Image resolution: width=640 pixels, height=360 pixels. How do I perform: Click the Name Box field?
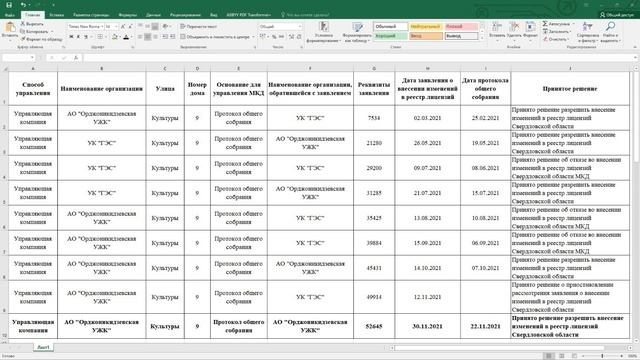click(x=18, y=58)
